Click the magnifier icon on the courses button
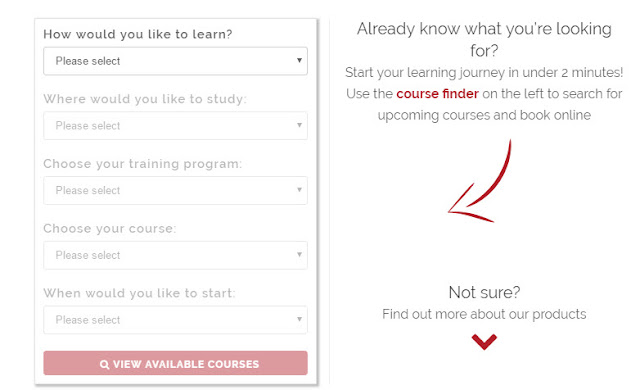This screenshot has height=390, width=640. click(x=104, y=364)
